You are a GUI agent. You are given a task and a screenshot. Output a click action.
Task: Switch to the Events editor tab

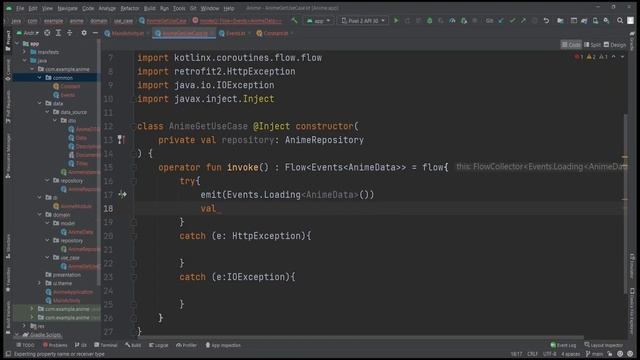pyautogui.click(x=234, y=33)
